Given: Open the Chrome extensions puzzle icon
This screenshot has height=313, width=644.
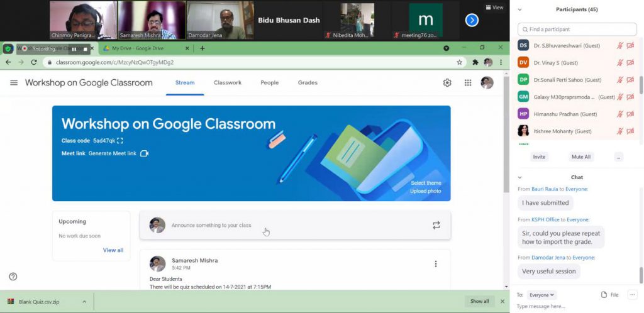Looking at the screenshot, I should [475, 62].
